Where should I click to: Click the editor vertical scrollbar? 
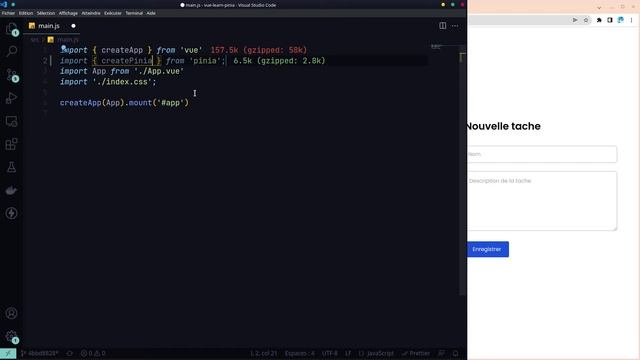pos(462,171)
